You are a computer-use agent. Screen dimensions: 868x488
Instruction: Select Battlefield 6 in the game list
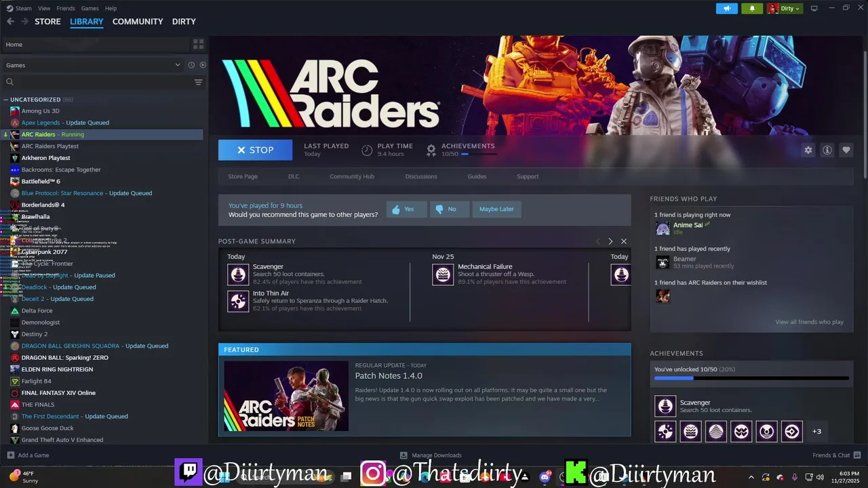(41, 182)
